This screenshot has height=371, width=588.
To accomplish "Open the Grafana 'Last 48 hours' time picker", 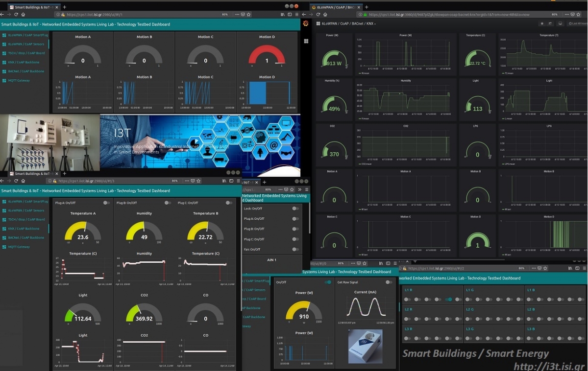I will (577, 23).
